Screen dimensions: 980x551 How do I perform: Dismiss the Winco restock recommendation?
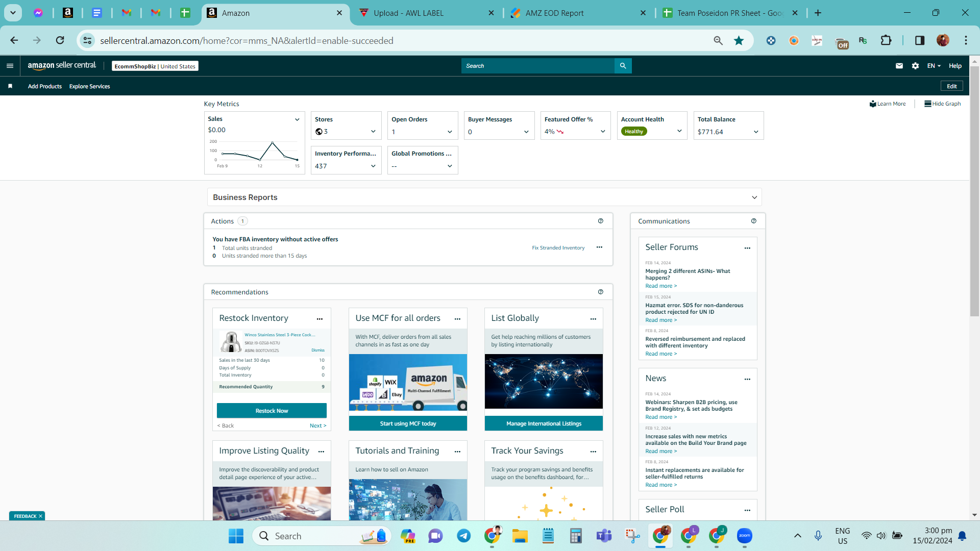(x=318, y=350)
